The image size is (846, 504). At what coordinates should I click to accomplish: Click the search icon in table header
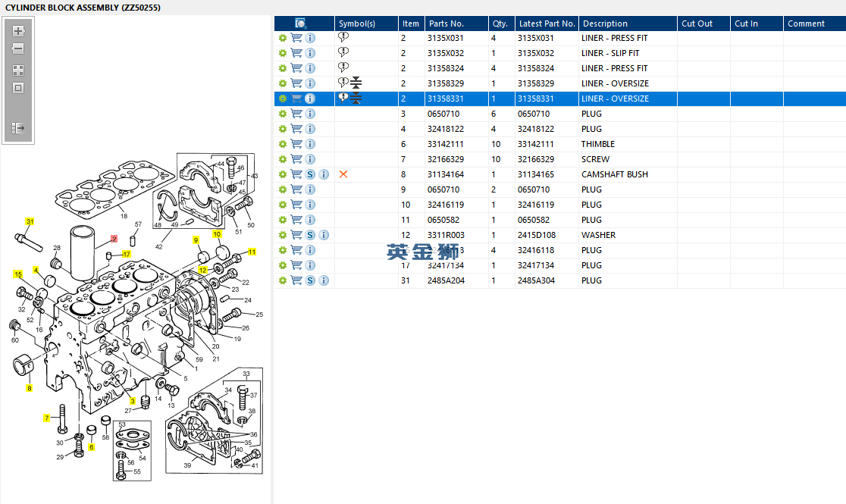click(301, 23)
